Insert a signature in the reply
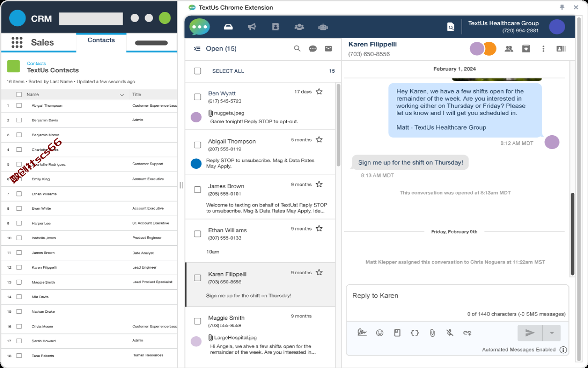This screenshot has width=588, height=368. (x=362, y=333)
